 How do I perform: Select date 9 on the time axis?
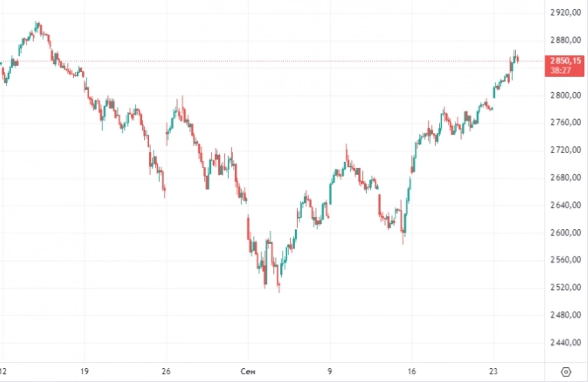[330, 370]
